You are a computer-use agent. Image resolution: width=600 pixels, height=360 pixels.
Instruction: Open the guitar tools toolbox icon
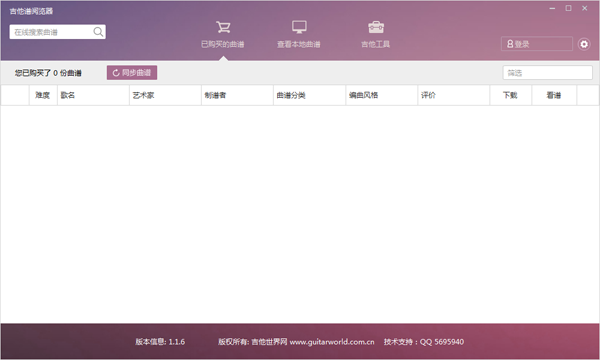376,27
